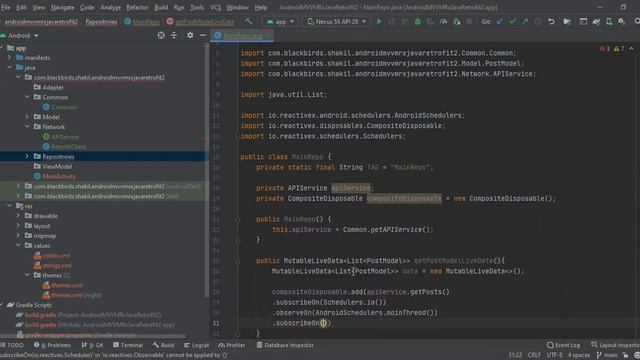Open the VCS menu
This screenshot has width=640, height=360.
216,7
